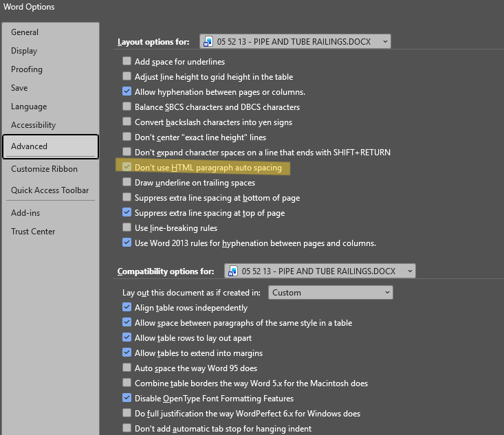504x435 pixels.
Task: Select Customize Ribbon in sidebar
Action: click(x=45, y=169)
